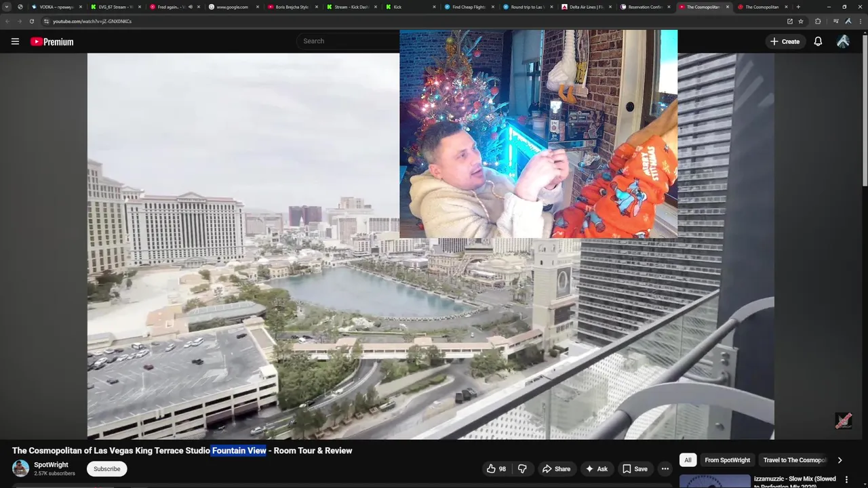Open more actions ellipsis under video

(x=665, y=469)
